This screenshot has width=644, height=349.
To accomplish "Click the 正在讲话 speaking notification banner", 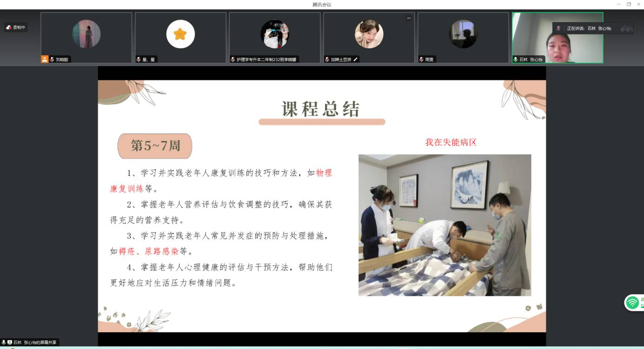I will 588,28.
